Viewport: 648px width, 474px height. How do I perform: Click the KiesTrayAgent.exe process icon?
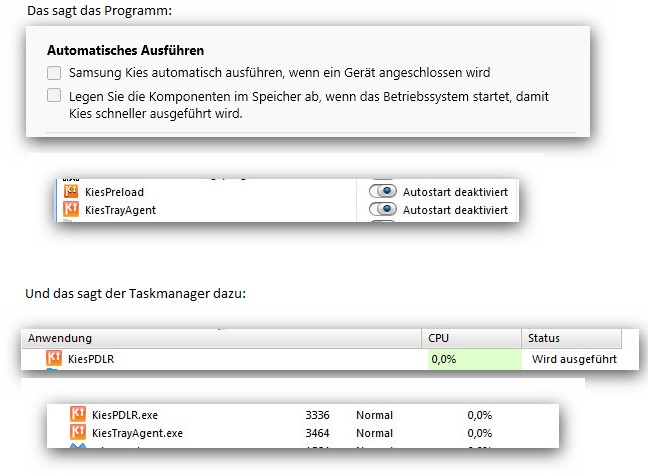coord(78,433)
